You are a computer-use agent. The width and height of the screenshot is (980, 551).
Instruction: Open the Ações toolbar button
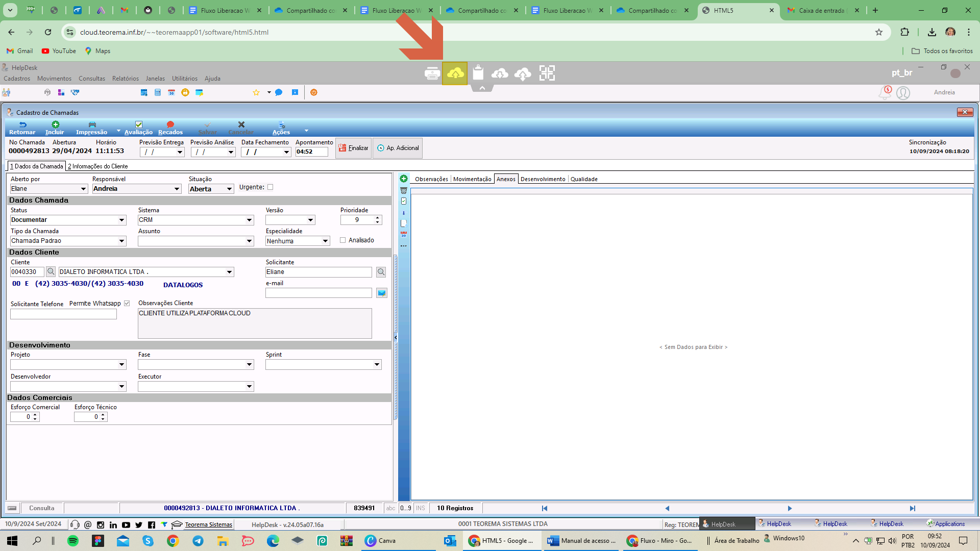coord(281,128)
